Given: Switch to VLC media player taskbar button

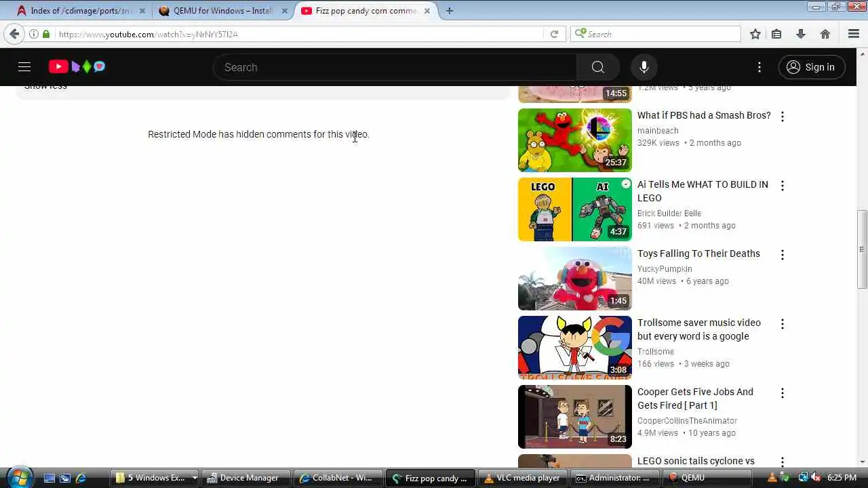Looking at the screenshot, I should click(x=522, y=478).
